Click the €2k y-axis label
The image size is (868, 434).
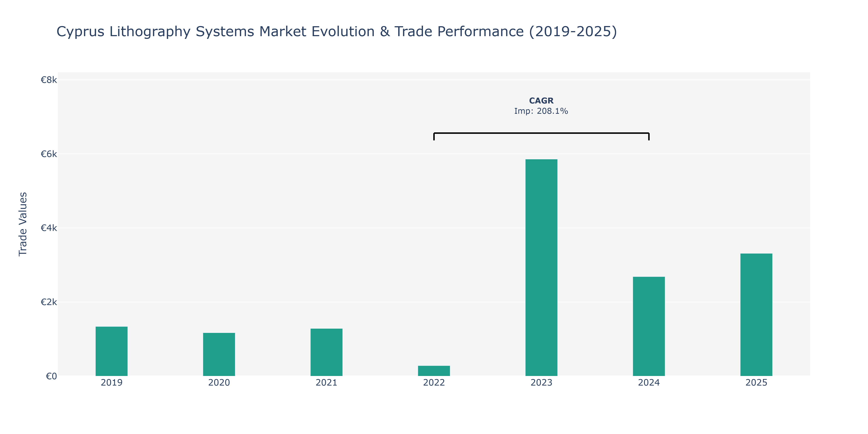tap(49, 302)
